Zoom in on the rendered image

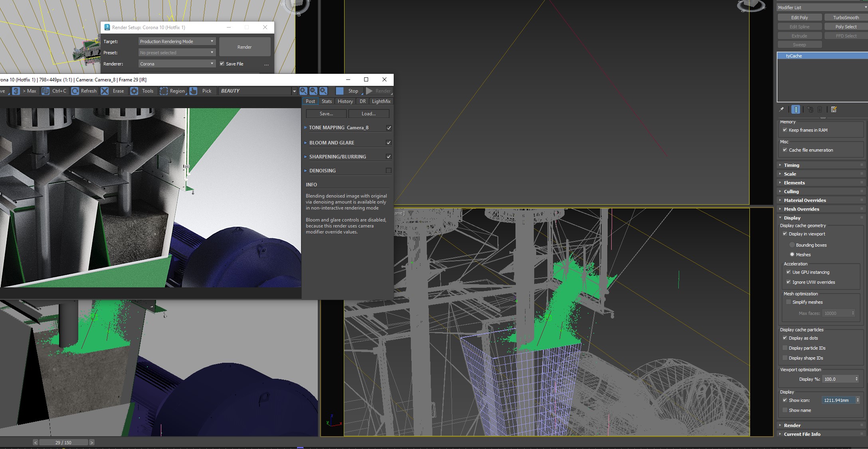click(303, 91)
